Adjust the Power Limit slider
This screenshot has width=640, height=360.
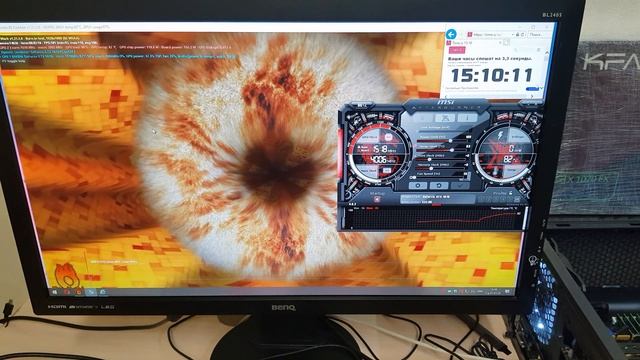click(x=443, y=141)
